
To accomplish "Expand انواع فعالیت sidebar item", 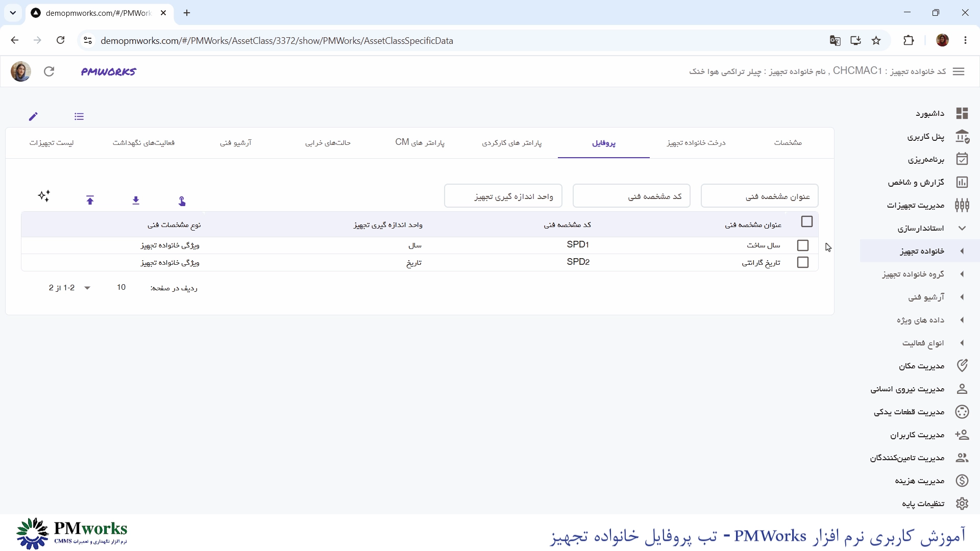I will (x=962, y=343).
